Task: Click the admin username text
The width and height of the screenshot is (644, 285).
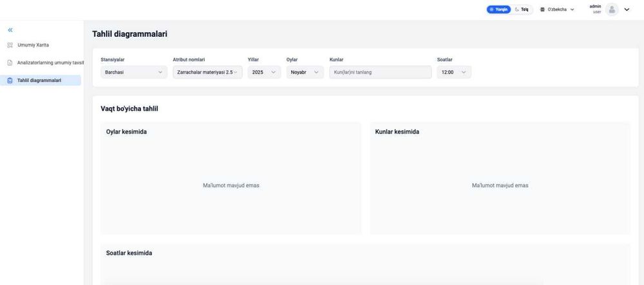Action: tap(595, 6)
